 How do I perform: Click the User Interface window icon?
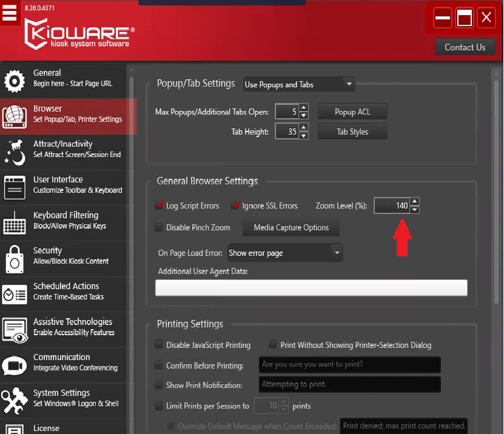click(x=15, y=186)
